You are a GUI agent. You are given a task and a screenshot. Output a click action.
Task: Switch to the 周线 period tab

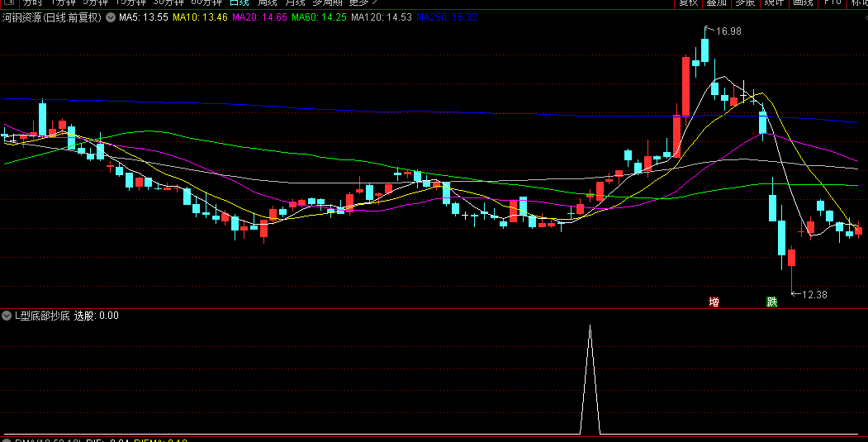click(x=267, y=2)
